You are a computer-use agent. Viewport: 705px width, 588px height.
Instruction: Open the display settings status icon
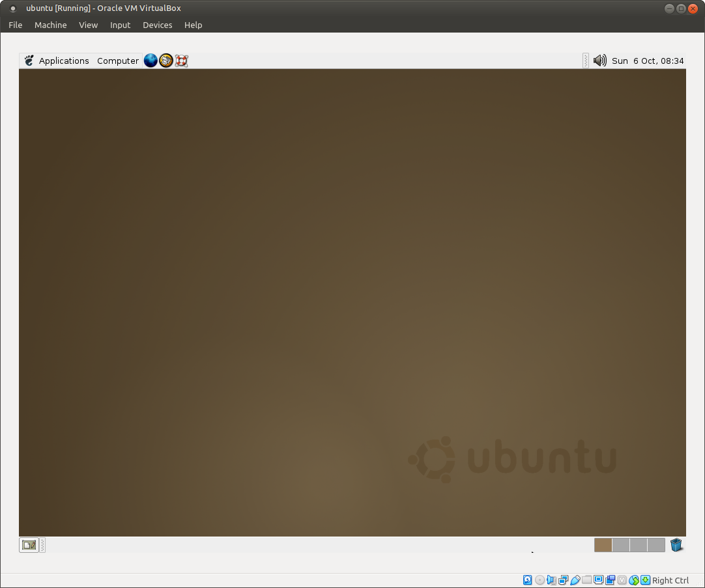click(x=598, y=580)
